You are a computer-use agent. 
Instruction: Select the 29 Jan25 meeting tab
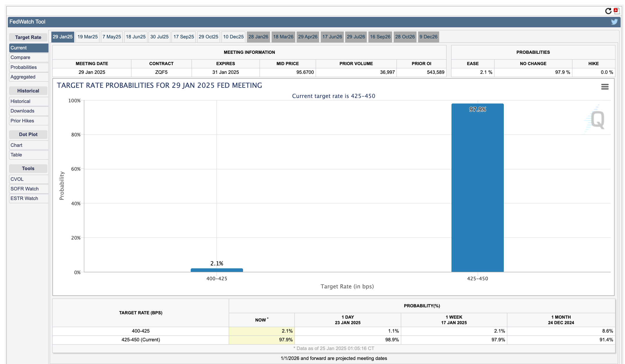coord(63,37)
